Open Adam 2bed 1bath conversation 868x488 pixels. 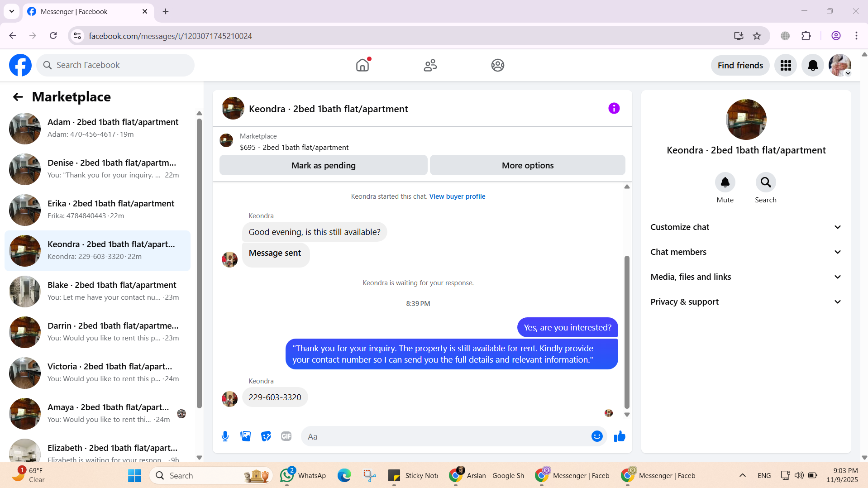click(97, 129)
